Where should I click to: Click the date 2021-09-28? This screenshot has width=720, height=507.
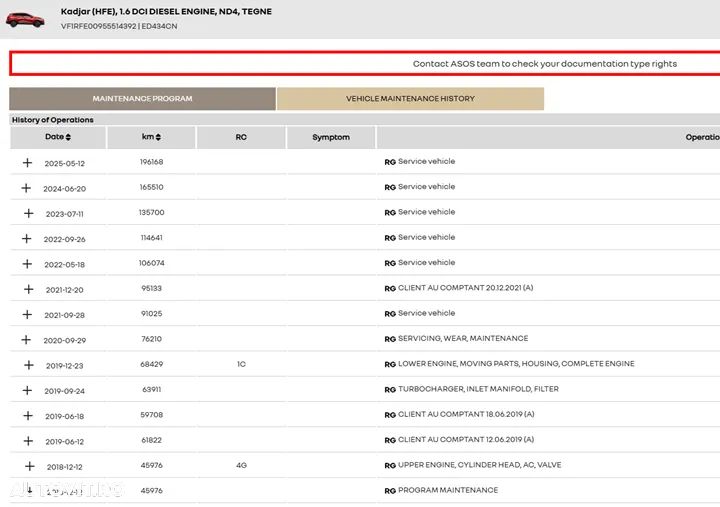click(65, 315)
